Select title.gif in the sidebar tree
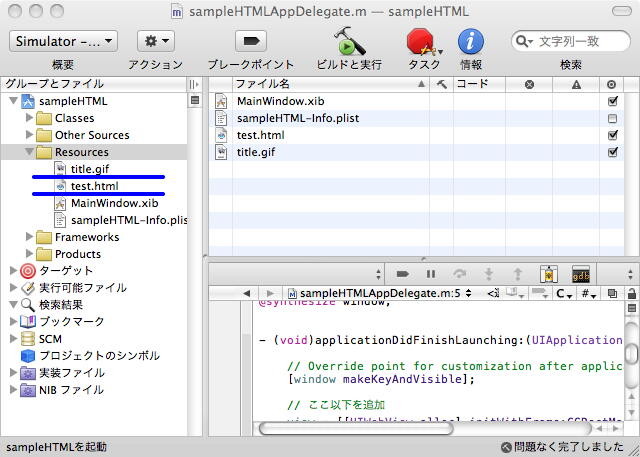The width and height of the screenshot is (640, 457). pos(90,169)
